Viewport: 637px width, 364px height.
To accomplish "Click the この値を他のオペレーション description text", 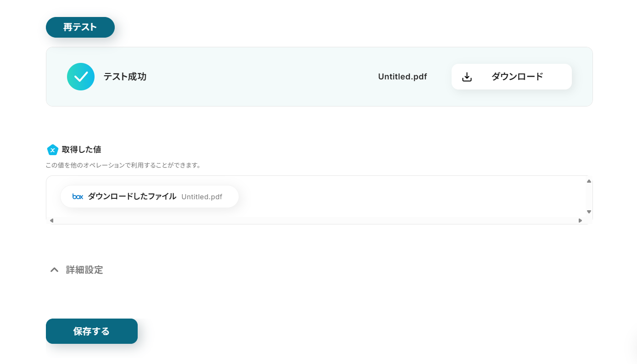I will coord(123,165).
